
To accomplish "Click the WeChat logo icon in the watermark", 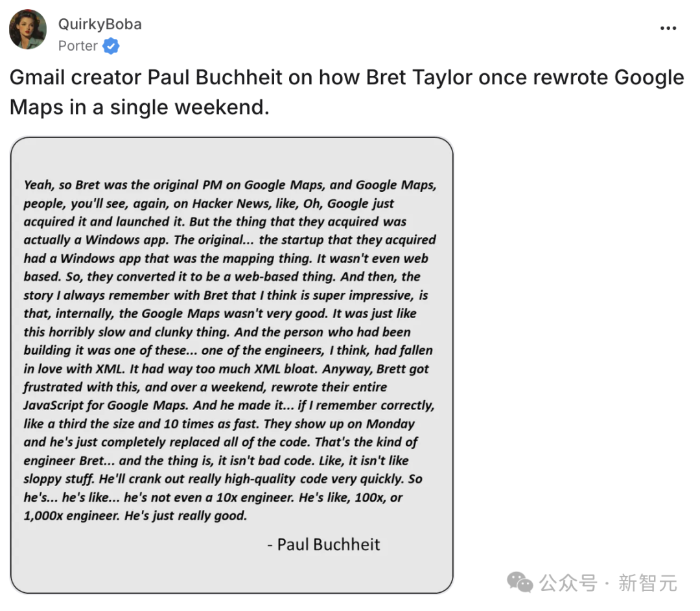I will point(520,582).
